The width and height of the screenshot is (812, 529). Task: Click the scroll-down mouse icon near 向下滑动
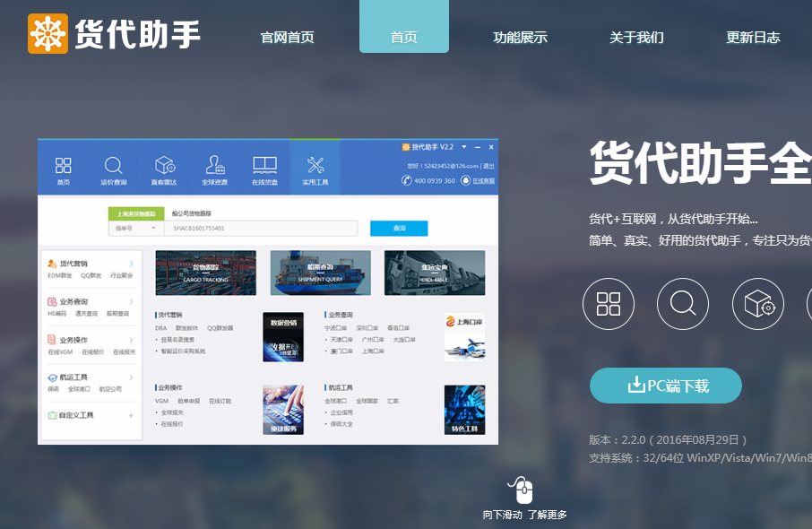[x=520, y=490]
